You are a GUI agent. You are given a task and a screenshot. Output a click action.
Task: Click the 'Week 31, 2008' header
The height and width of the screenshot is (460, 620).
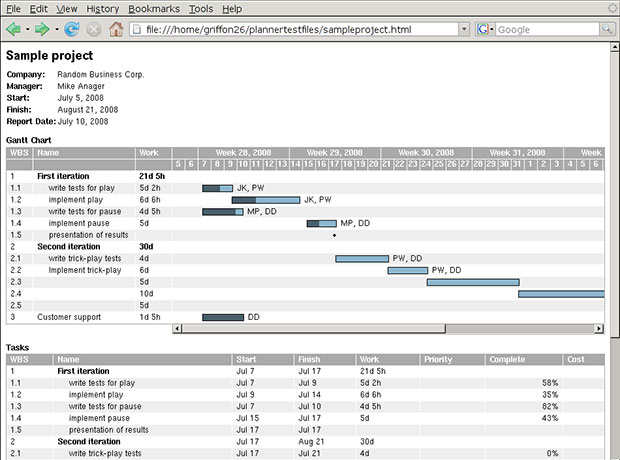517,153
